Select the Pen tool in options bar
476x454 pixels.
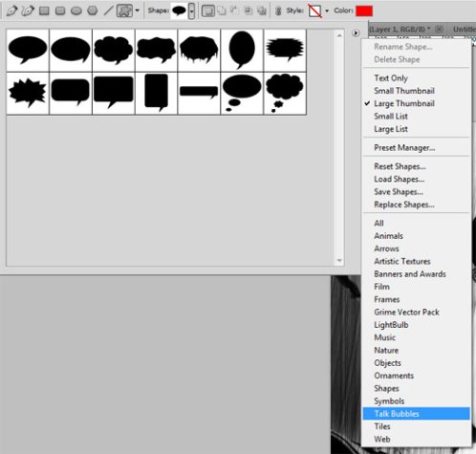[x=11, y=11]
